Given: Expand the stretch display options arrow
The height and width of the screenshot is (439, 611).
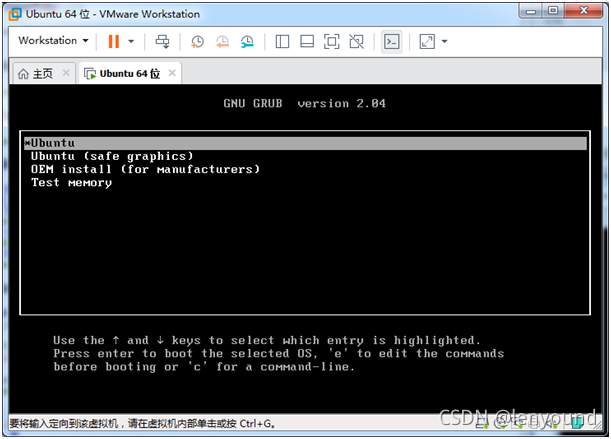Looking at the screenshot, I should pos(445,41).
